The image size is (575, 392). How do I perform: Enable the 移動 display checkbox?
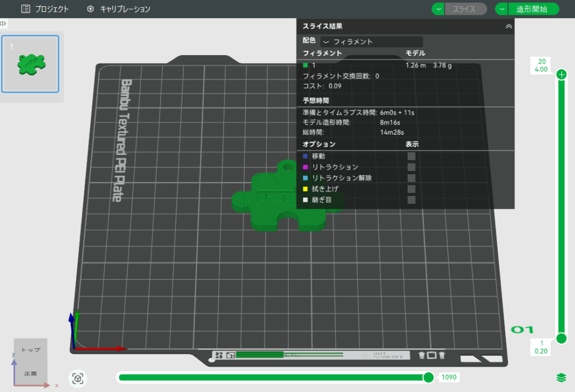411,156
